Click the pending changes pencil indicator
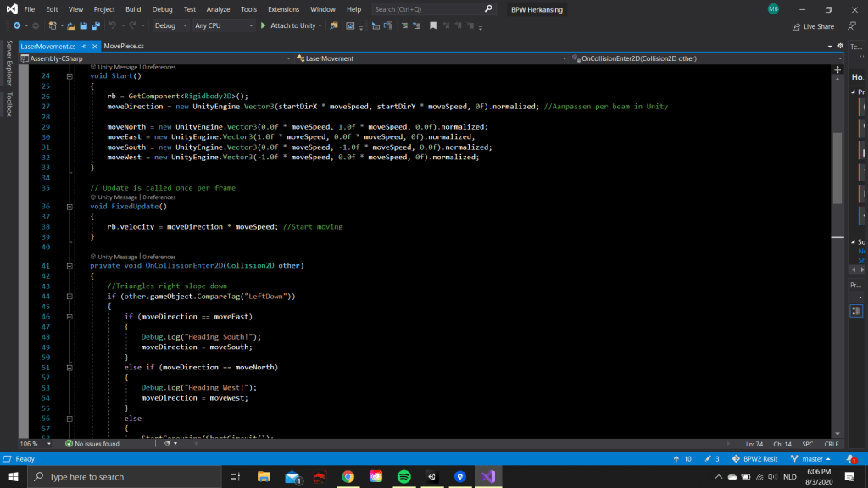This screenshot has height=488, width=868. [711, 459]
